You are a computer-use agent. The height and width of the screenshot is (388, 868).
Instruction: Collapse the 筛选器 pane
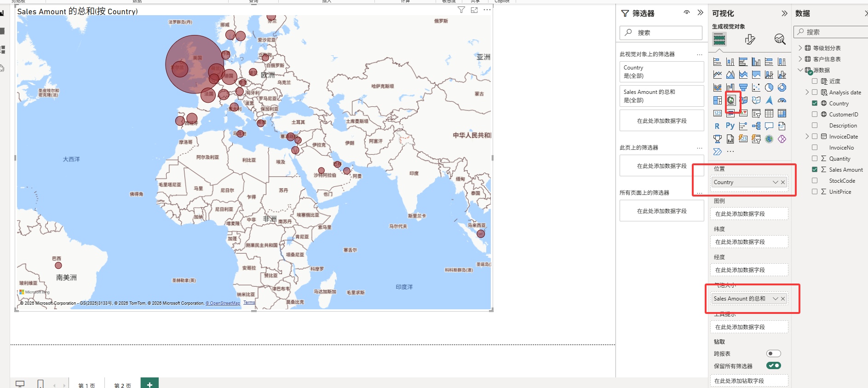click(x=700, y=13)
